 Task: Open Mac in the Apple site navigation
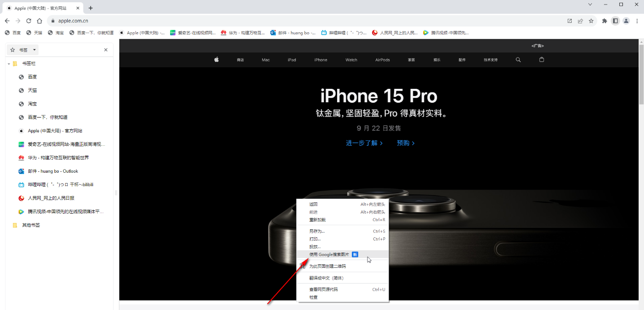point(266,60)
